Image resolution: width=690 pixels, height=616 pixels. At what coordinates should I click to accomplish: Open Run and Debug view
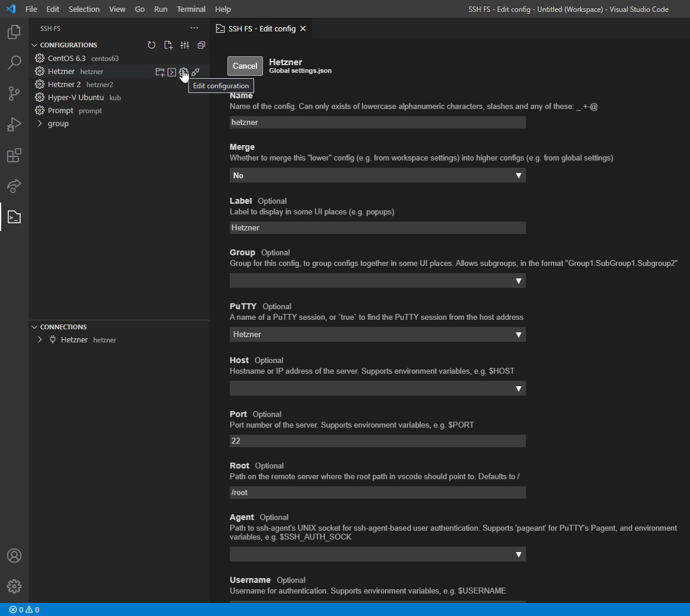pyautogui.click(x=14, y=124)
